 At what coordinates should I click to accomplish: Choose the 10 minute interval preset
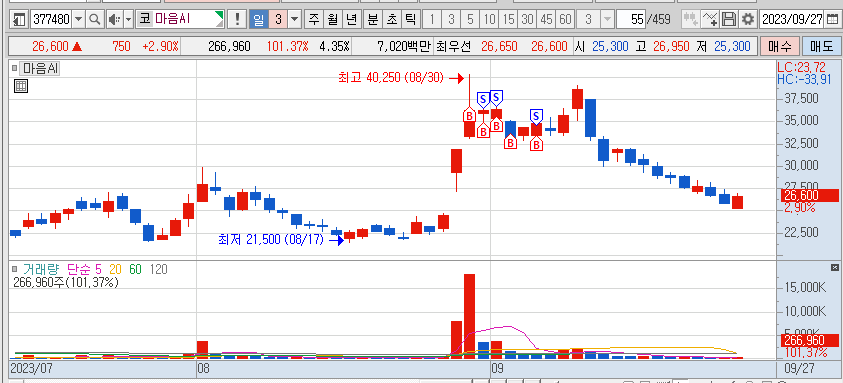point(489,20)
